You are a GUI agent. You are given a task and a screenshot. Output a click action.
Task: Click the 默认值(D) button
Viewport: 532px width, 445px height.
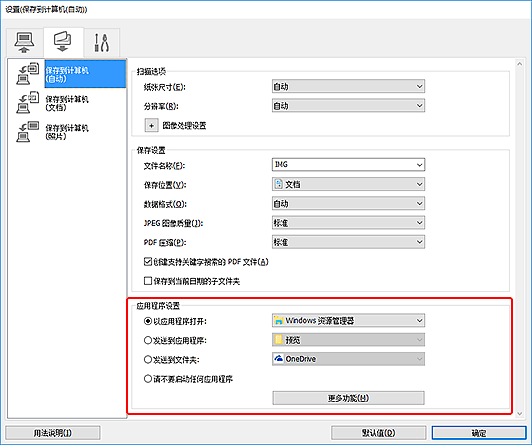[x=378, y=433]
